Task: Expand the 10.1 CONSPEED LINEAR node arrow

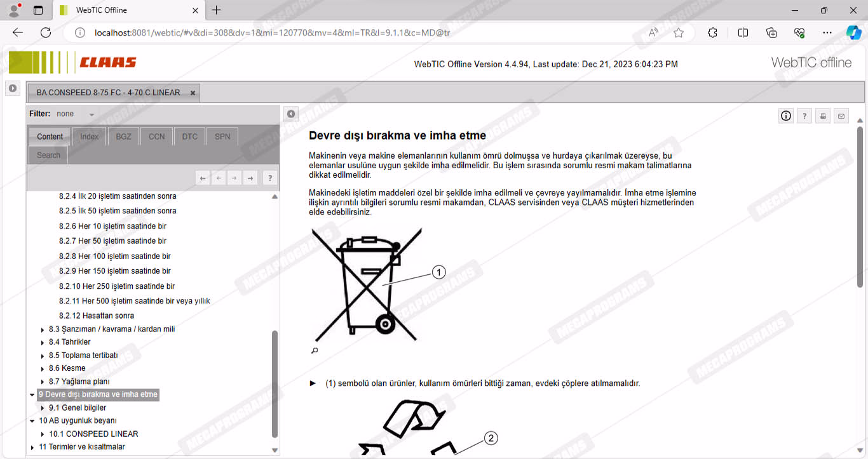Action: coord(43,434)
